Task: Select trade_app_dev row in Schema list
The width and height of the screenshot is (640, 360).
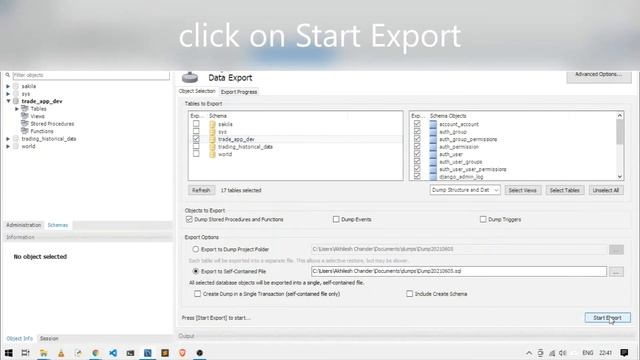Action: click(x=296, y=139)
